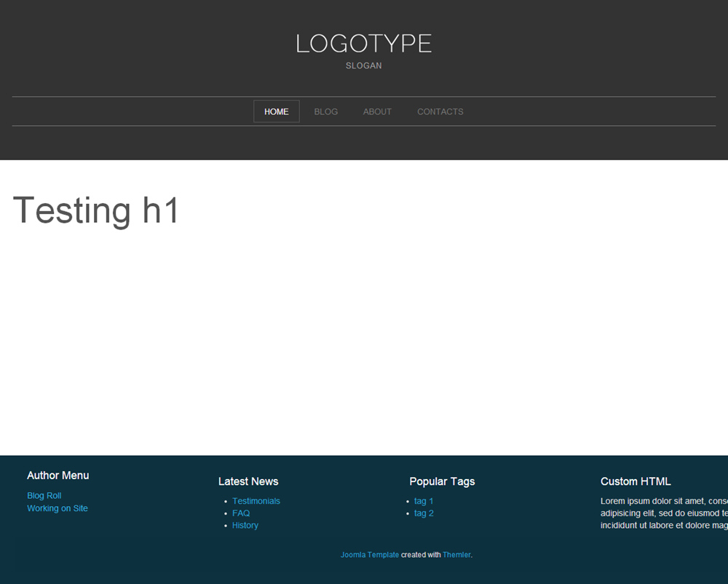The height and width of the screenshot is (584, 728).
Task: Open the Themler footer link
Action: click(x=456, y=555)
